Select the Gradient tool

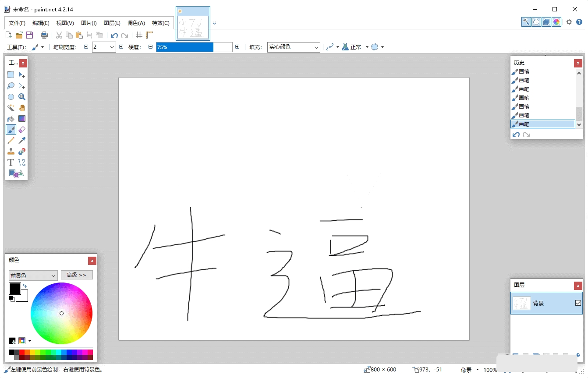tap(22, 119)
